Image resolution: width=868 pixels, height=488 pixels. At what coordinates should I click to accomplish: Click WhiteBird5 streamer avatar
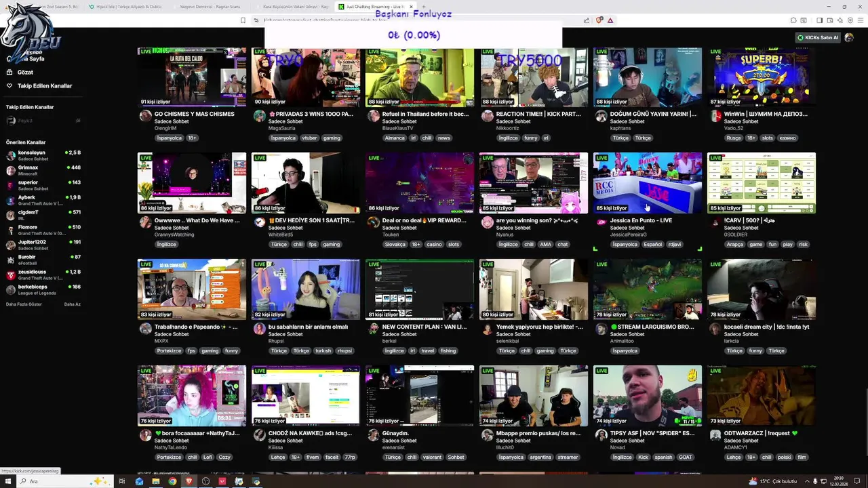coord(259,222)
